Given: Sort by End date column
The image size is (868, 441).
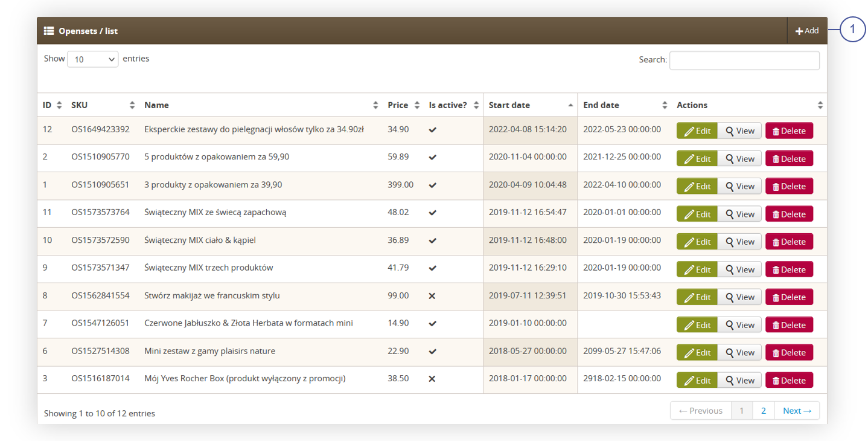Looking at the screenshot, I should tap(625, 105).
